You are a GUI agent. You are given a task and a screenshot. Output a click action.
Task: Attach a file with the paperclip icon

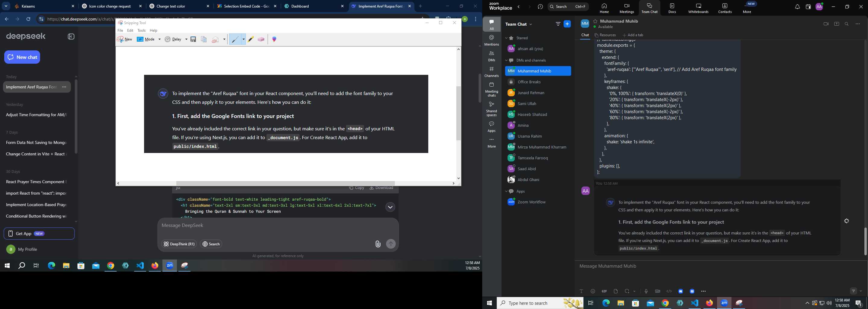click(x=378, y=244)
